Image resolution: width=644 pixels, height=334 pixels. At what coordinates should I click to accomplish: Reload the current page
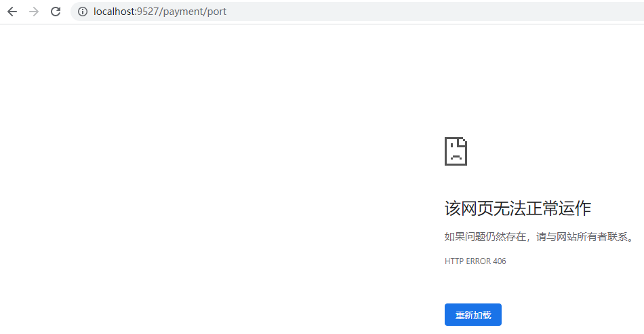pos(56,12)
